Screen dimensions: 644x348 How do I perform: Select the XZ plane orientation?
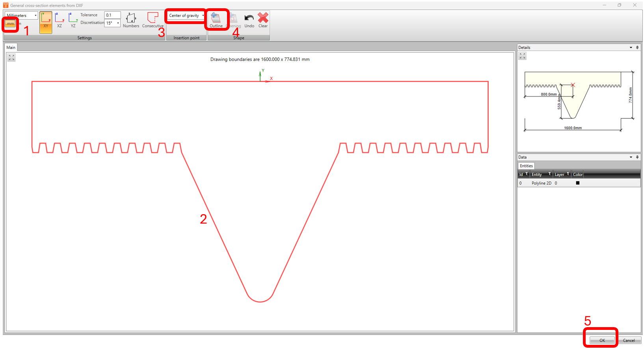point(60,20)
